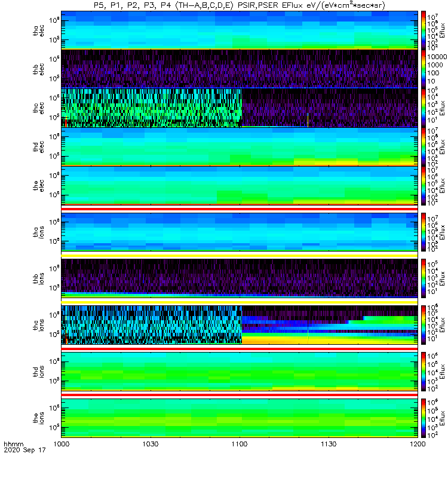448x478 pixels.
Task: Click the color bar beside the the ions panel
Action: (x=424, y=418)
